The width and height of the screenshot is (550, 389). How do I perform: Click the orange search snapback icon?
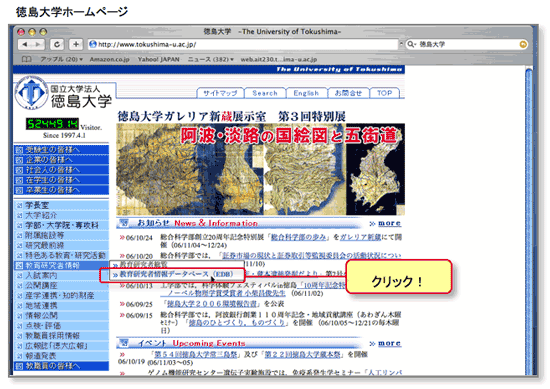(x=523, y=45)
